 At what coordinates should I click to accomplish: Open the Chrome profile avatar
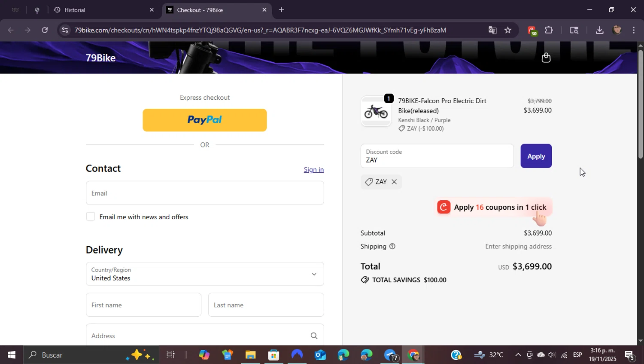tap(617, 30)
